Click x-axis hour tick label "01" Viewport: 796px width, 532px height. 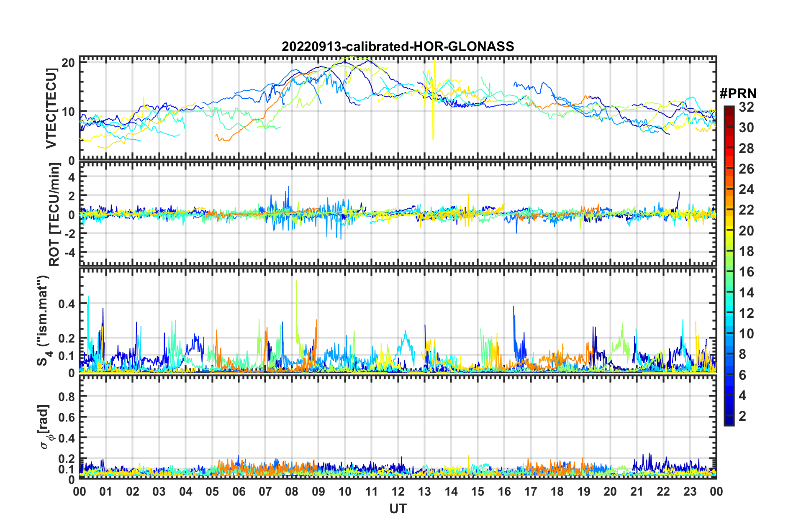(106, 491)
